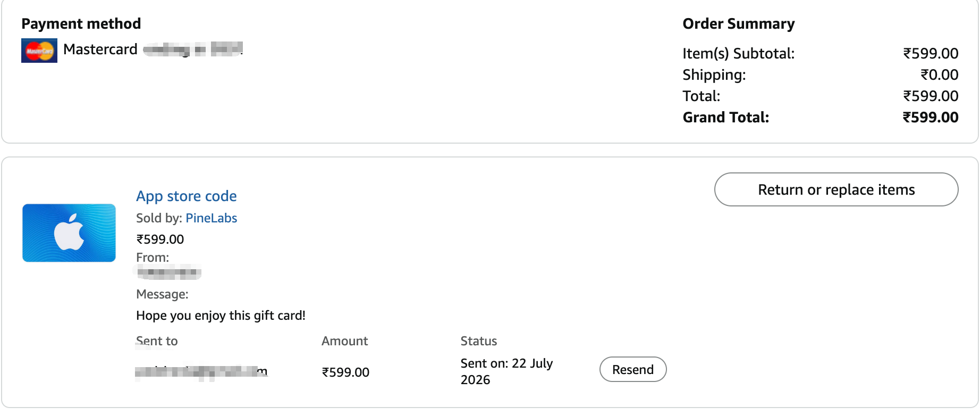Click the Sent to column header
The width and height of the screenshot is (980, 415).
click(157, 341)
